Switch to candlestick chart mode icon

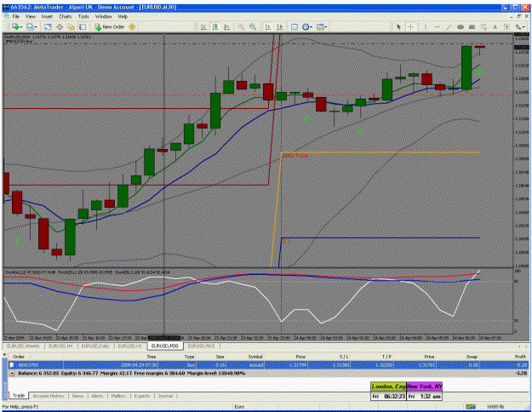point(215,26)
